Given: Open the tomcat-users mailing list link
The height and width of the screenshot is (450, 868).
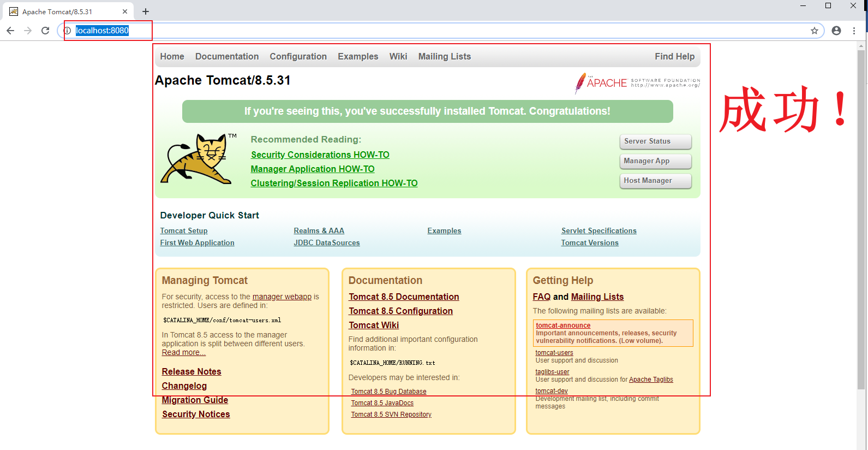Looking at the screenshot, I should pos(554,353).
